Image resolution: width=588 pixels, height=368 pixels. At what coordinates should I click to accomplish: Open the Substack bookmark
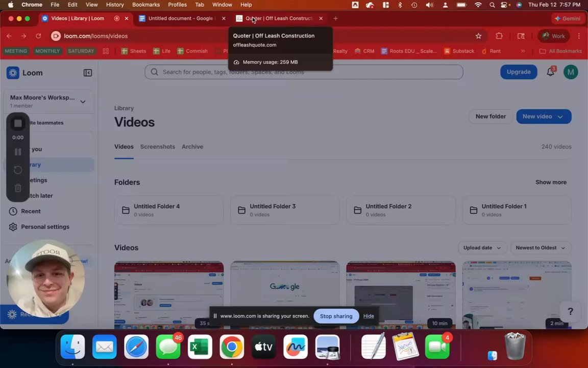[x=459, y=51]
